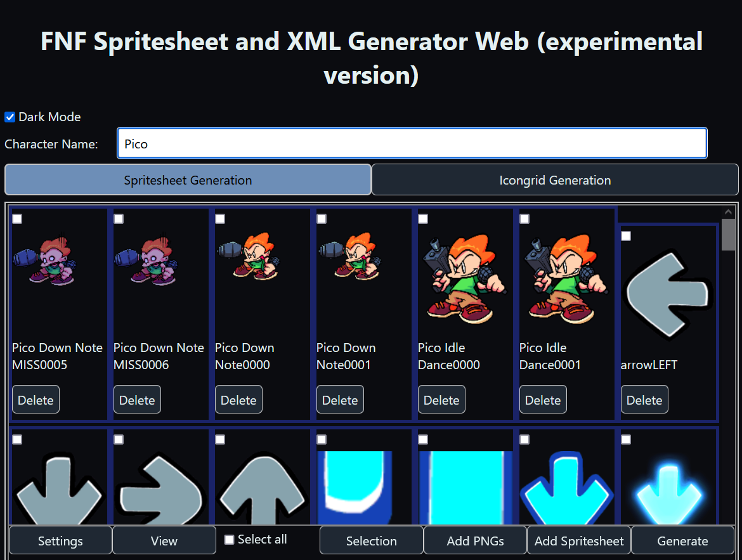The height and width of the screenshot is (560, 742).
Task: Delete the Pico Down Note0000 frame
Action: 238,400
